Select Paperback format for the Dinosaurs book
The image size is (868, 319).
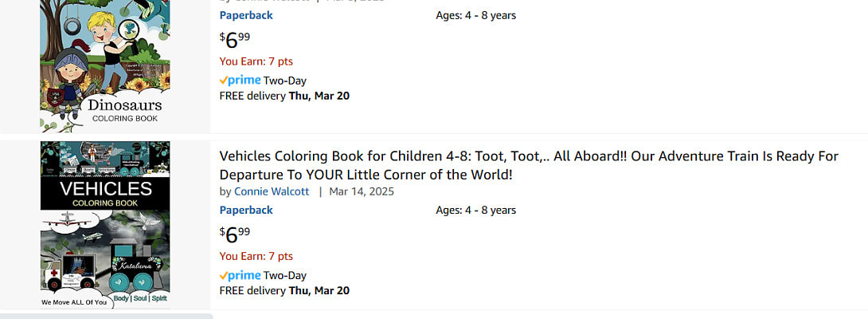[246, 15]
